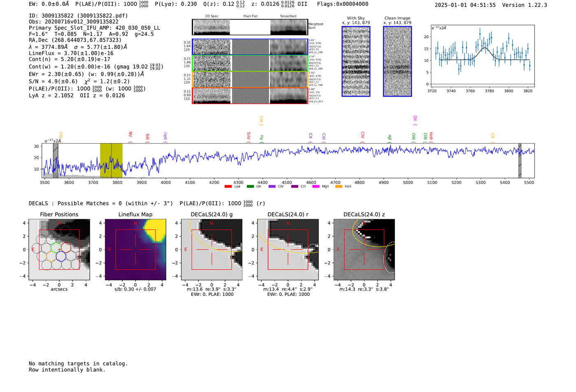Click the green Hγ line marker
The image size is (576, 392).
262,139
